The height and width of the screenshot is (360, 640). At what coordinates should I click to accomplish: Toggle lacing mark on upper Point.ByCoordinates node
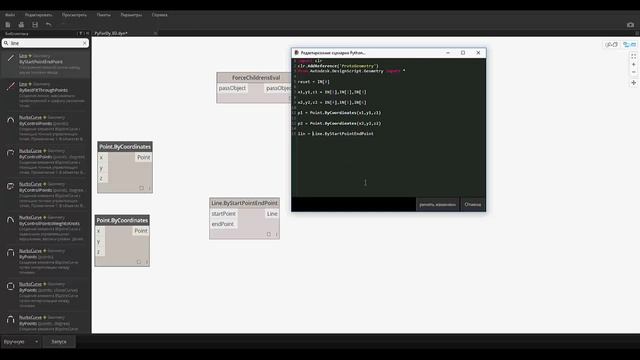(x=149, y=188)
